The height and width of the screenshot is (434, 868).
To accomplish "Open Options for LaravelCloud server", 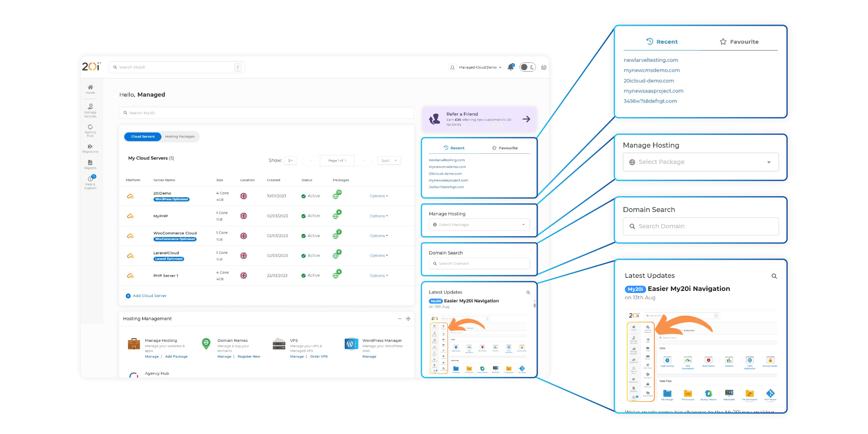I will [x=378, y=255].
